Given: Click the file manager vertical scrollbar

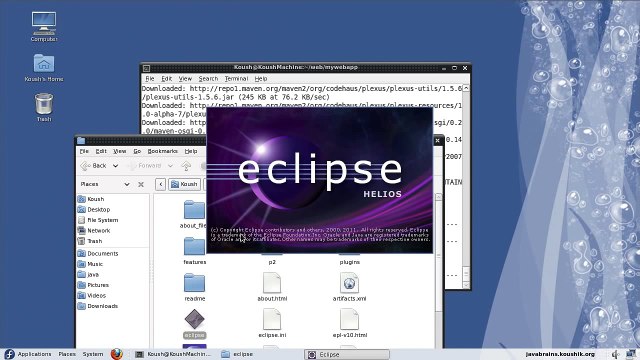Looking at the screenshot, I should point(438,270).
